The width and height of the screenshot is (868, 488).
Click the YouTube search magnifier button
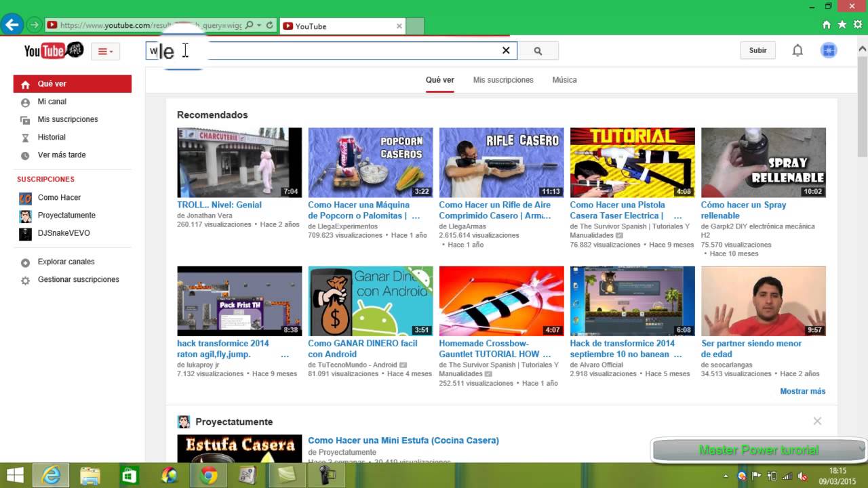(538, 50)
